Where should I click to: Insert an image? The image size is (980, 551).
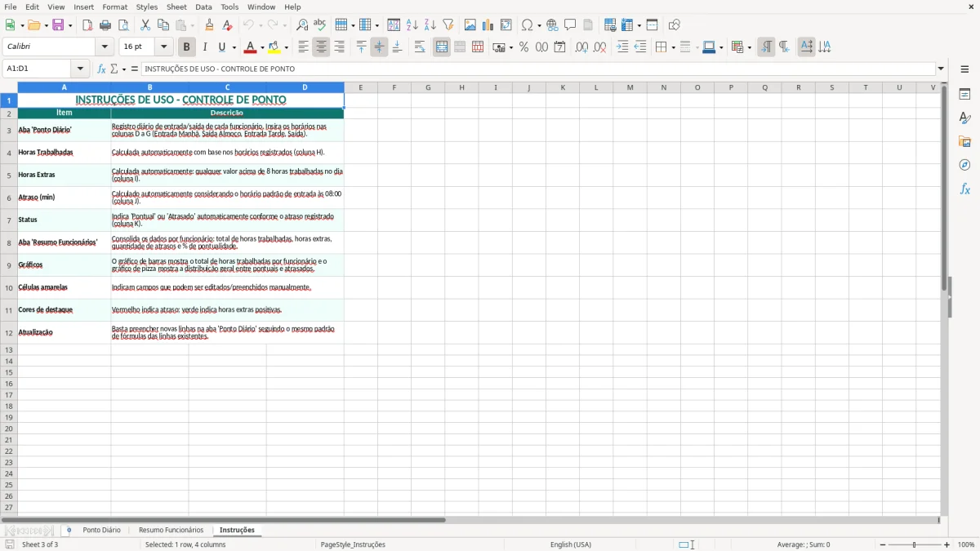coord(470,25)
